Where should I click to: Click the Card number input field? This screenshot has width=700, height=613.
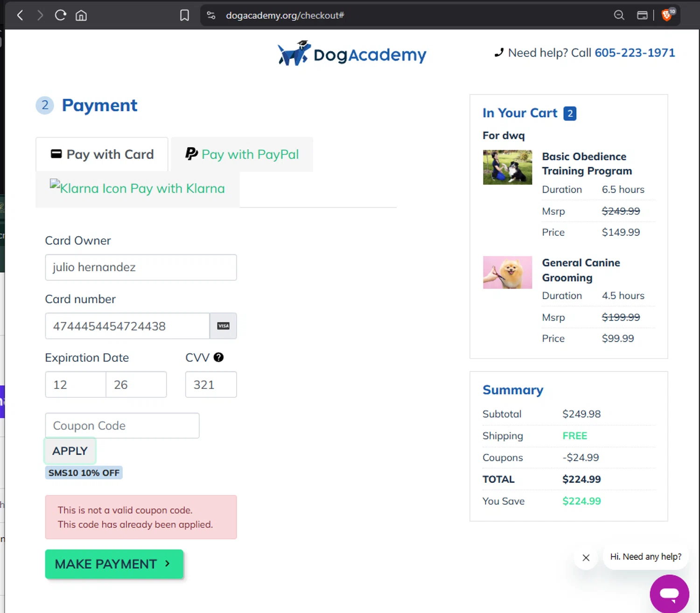point(127,326)
